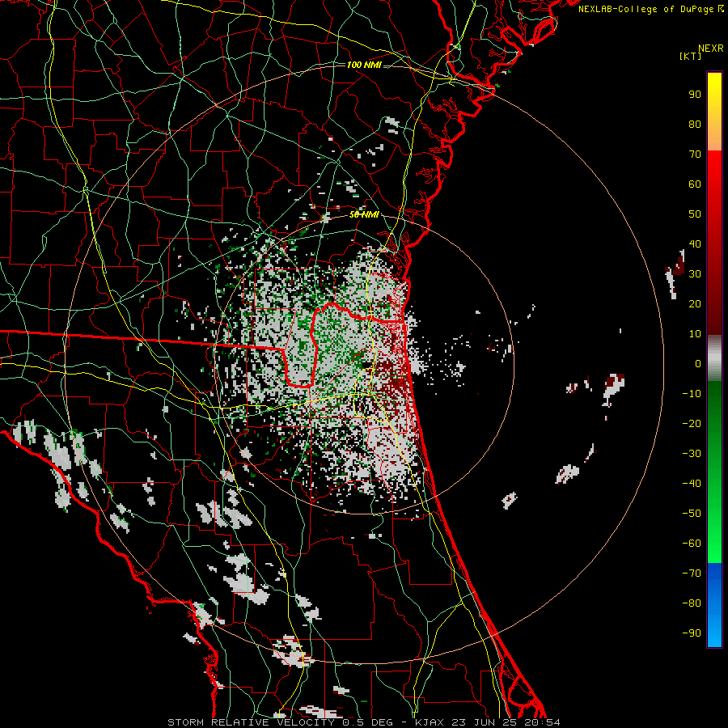
Task: Click the "40" value on velocity scale
Action: 695,243
